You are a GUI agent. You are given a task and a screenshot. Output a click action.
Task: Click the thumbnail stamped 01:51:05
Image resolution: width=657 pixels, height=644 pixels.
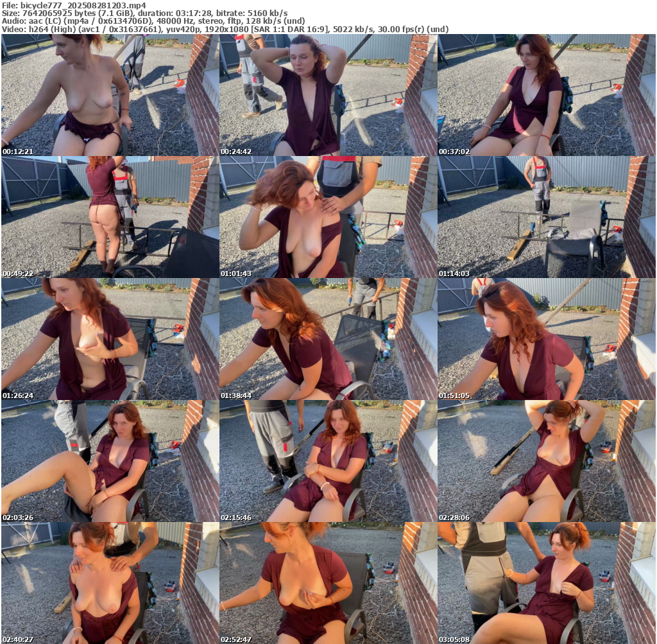[x=546, y=339]
